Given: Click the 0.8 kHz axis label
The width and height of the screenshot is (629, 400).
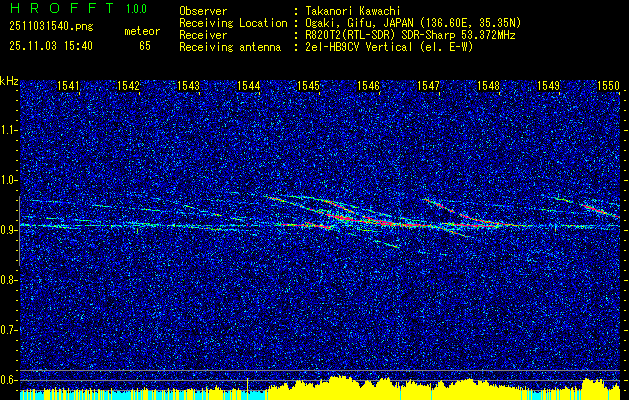Looking at the screenshot, I should point(8,280).
